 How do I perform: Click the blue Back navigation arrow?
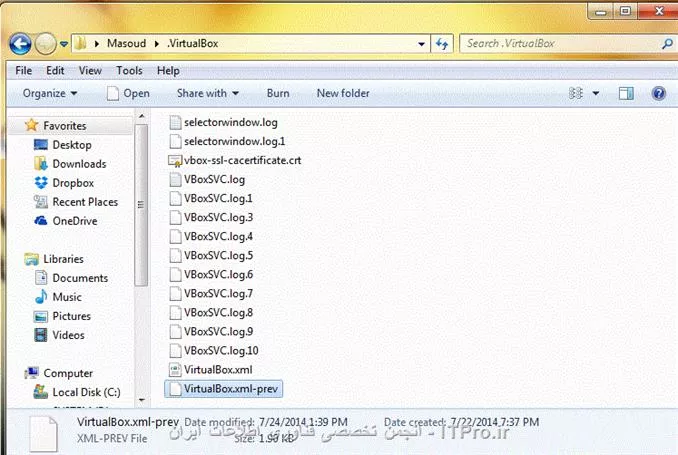pyautogui.click(x=20, y=44)
